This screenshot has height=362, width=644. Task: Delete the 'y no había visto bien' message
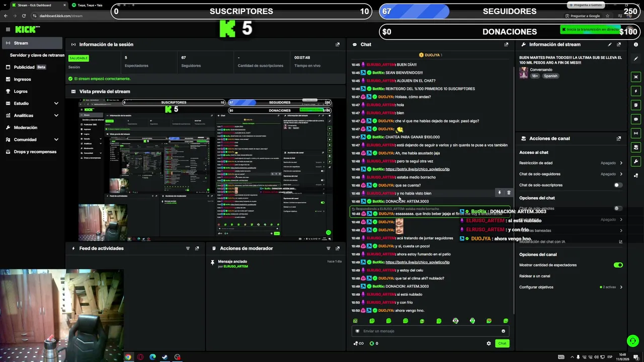tap(509, 193)
